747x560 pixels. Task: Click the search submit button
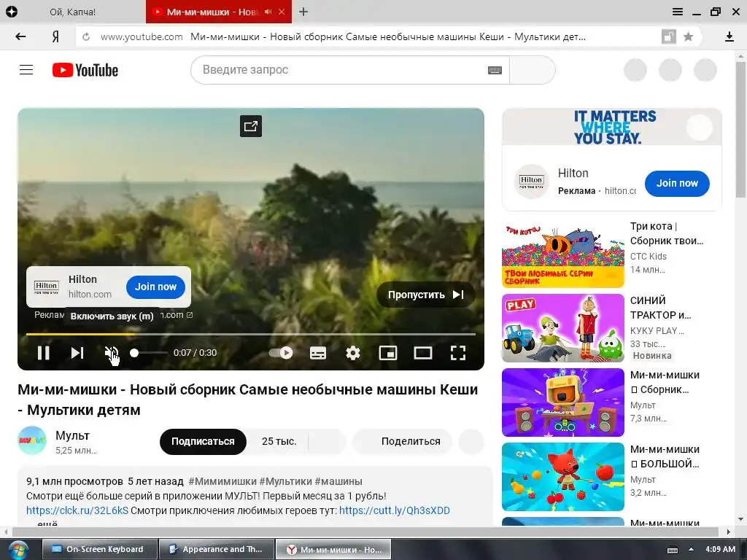532,70
